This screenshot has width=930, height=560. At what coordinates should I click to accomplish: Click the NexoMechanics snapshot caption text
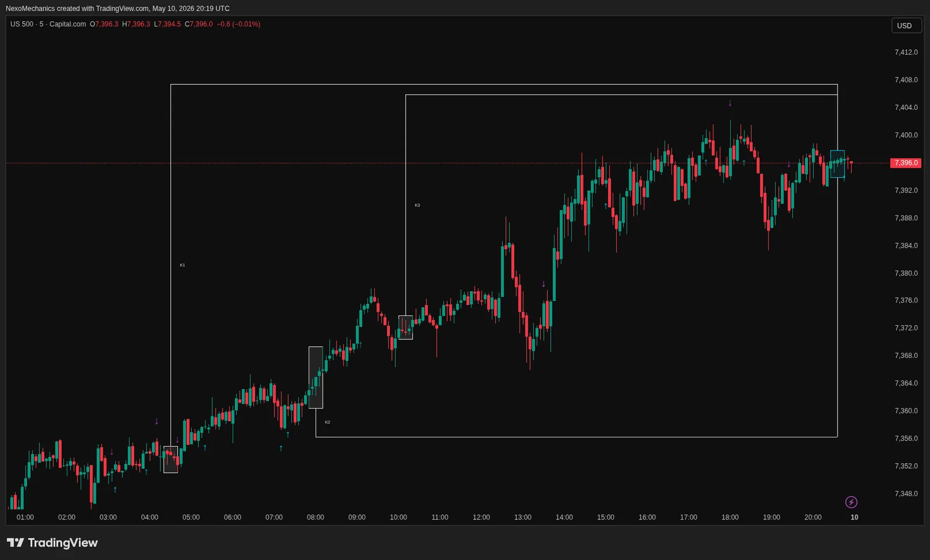coord(117,9)
